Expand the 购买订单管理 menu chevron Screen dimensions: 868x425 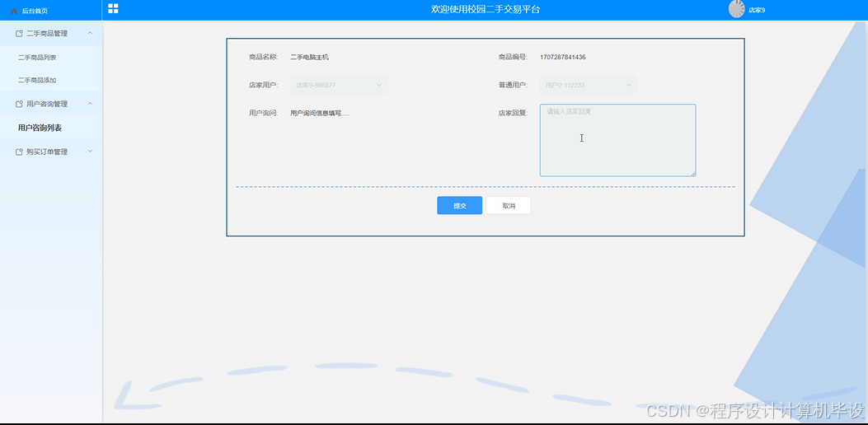click(90, 151)
